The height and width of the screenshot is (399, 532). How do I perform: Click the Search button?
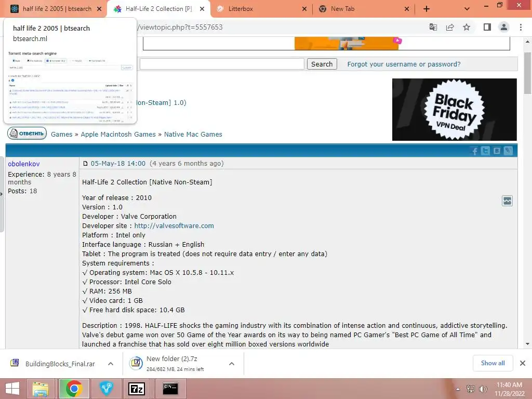(x=322, y=64)
